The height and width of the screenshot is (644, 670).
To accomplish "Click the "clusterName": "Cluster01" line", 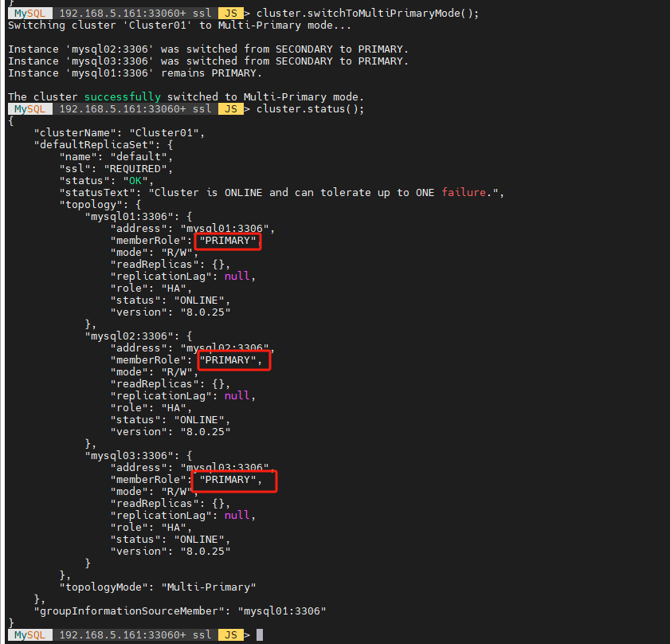I will click(120, 133).
